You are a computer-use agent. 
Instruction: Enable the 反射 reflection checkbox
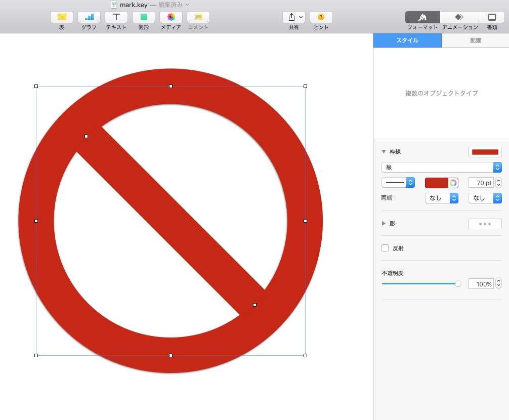[x=385, y=248]
